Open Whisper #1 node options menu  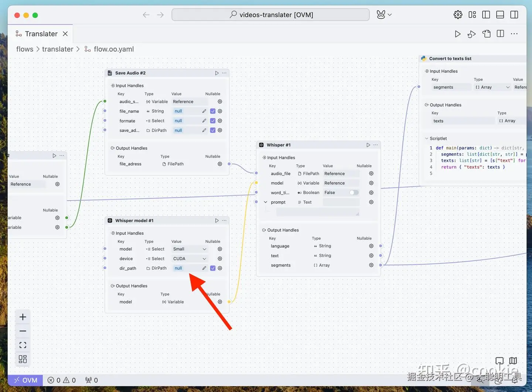376,145
